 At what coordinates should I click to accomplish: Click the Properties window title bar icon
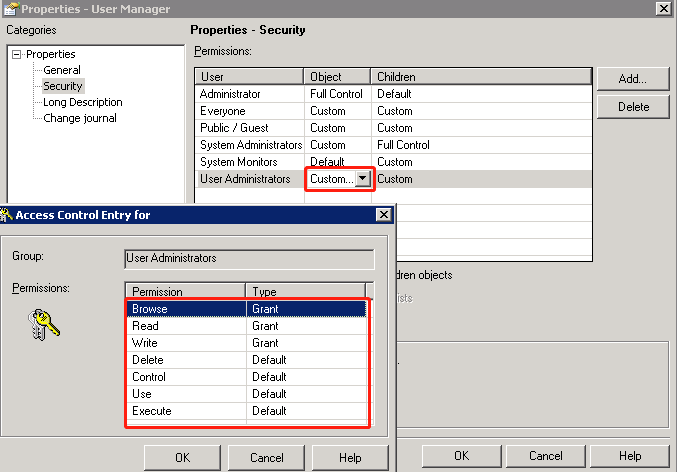[x=9, y=9]
